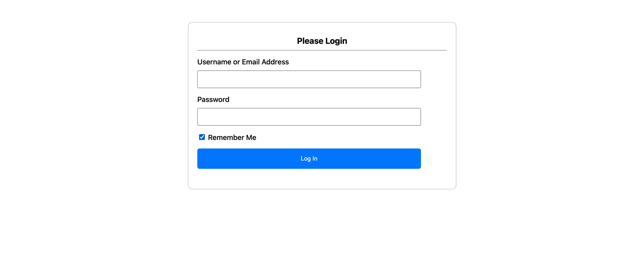
Task: Focus the Password text box
Action: (x=309, y=117)
